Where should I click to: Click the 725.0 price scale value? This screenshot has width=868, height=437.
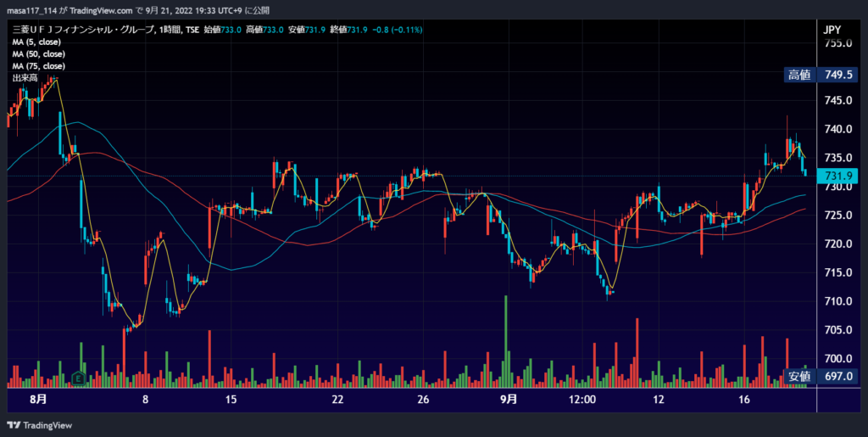837,215
